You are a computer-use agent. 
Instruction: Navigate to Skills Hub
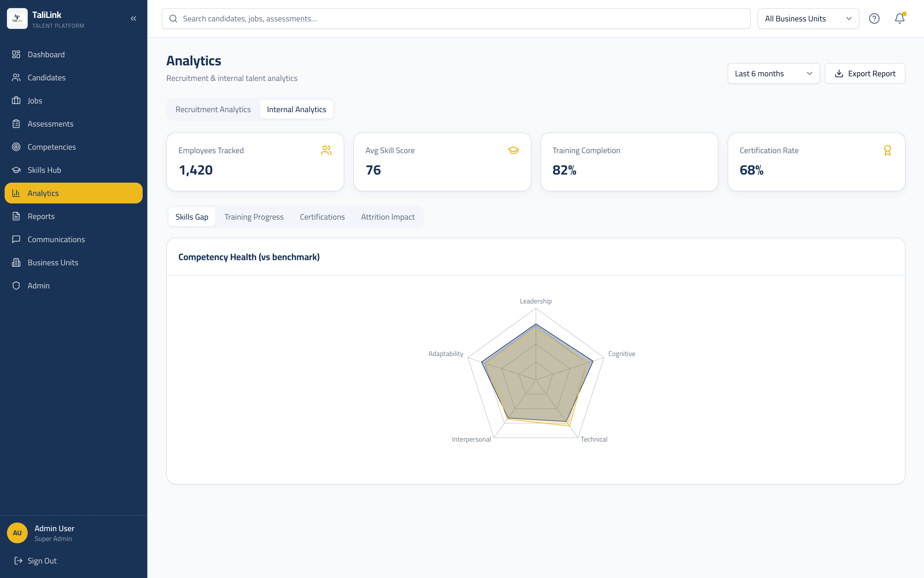point(74,170)
